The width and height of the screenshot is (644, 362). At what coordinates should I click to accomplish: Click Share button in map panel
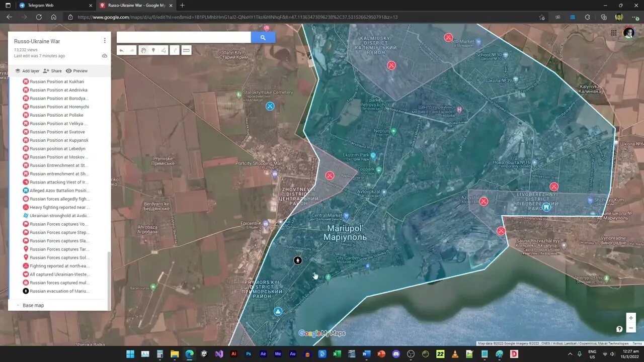pos(52,71)
